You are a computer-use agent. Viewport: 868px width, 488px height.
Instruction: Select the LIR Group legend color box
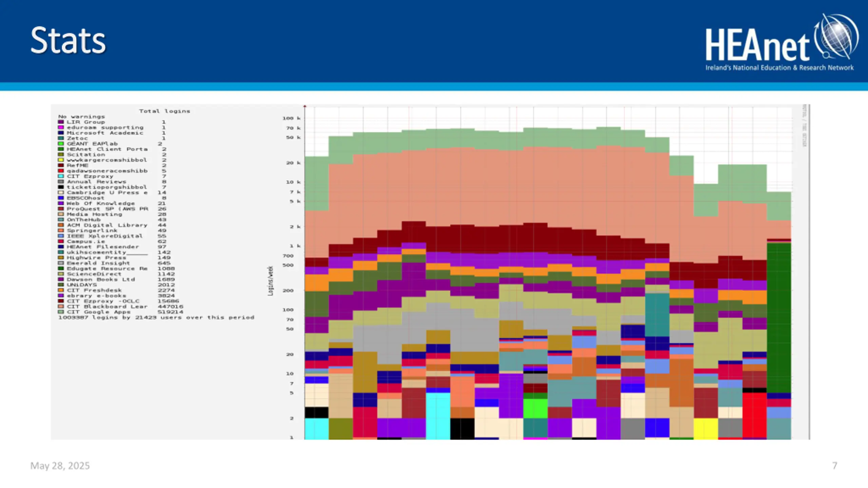[x=61, y=122]
